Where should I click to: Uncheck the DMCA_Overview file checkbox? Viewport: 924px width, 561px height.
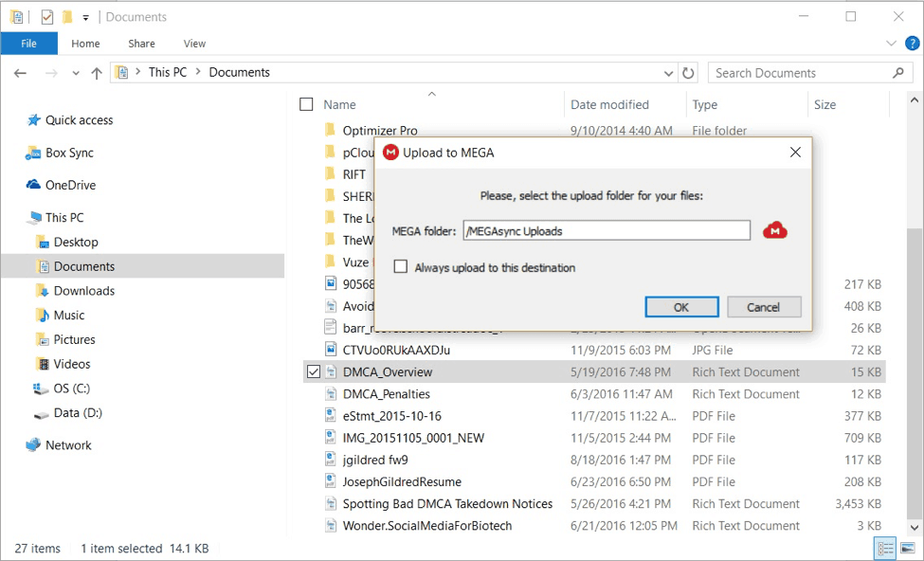tap(313, 371)
